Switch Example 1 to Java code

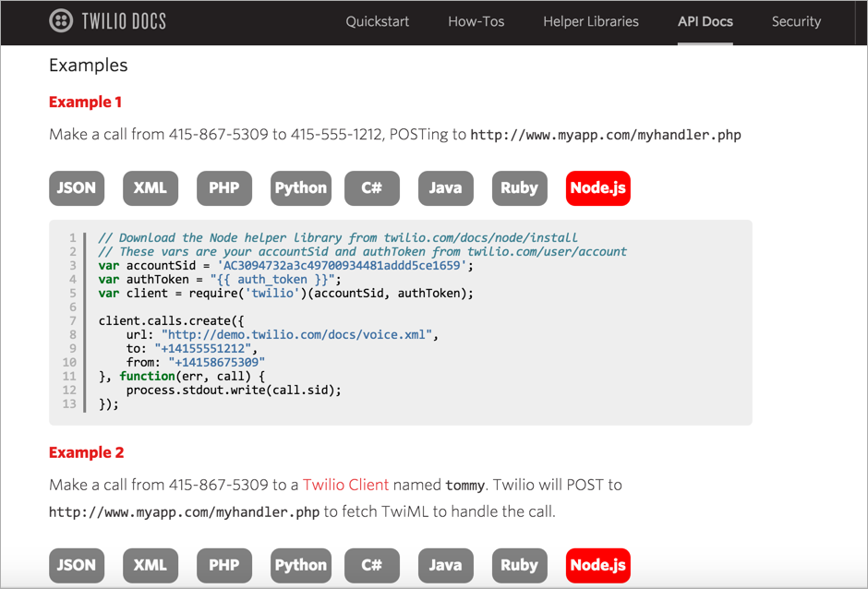(x=445, y=187)
